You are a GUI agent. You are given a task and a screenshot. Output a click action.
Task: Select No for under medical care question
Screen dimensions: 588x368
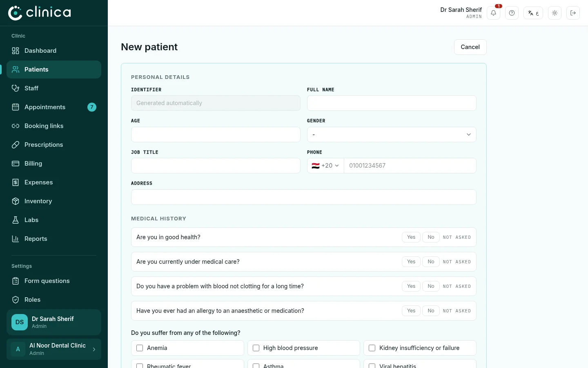click(431, 262)
